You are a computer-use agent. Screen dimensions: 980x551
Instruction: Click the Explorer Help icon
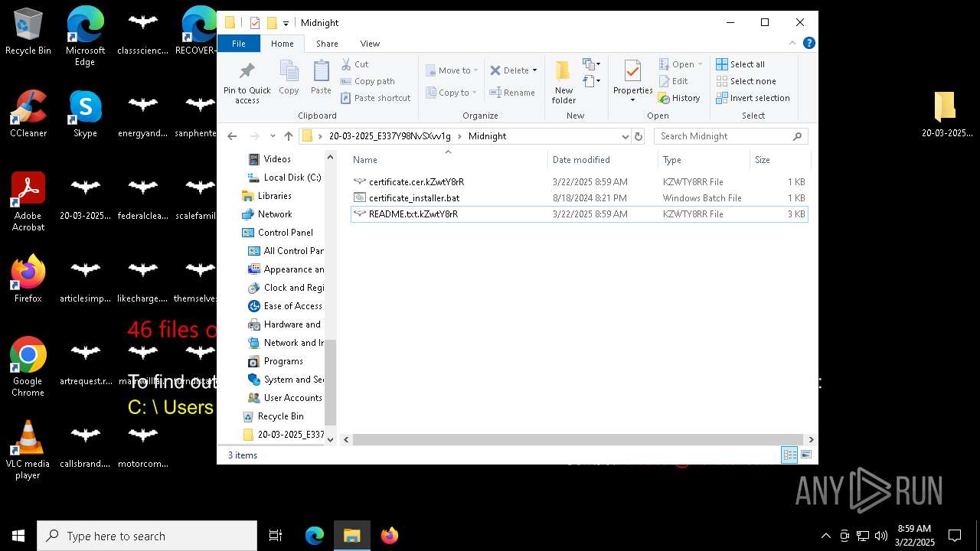[x=808, y=43]
